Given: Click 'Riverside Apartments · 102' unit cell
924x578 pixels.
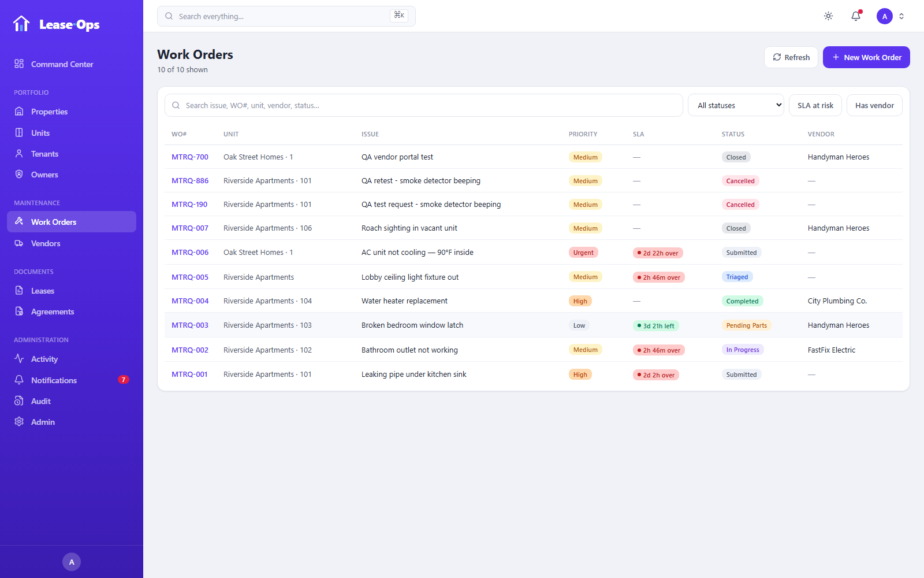Looking at the screenshot, I should (x=267, y=350).
